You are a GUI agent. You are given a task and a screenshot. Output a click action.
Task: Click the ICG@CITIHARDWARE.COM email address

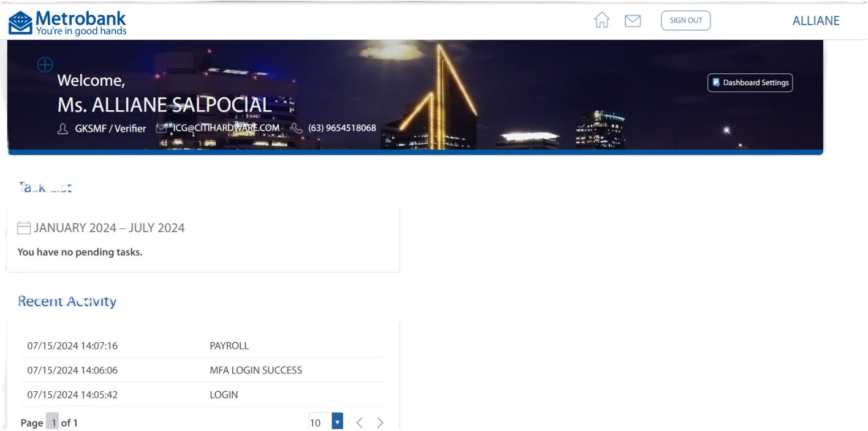pyautogui.click(x=226, y=128)
